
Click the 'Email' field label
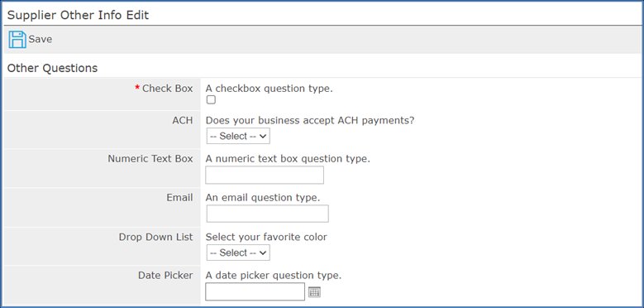point(179,197)
